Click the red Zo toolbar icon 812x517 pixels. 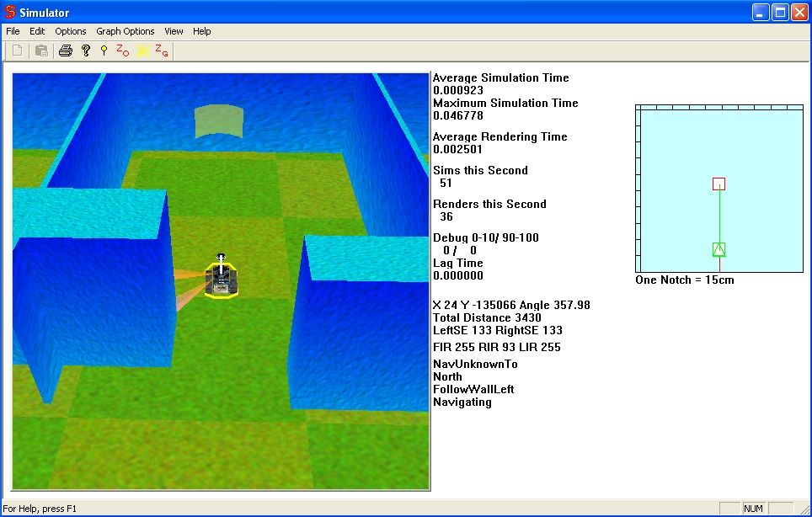pyautogui.click(x=123, y=51)
